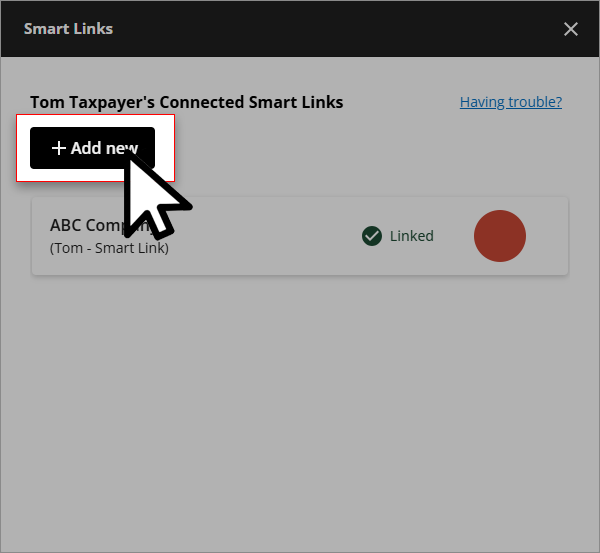Image resolution: width=600 pixels, height=553 pixels.
Task: Click the red circle on ABC Company row
Action: point(499,236)
